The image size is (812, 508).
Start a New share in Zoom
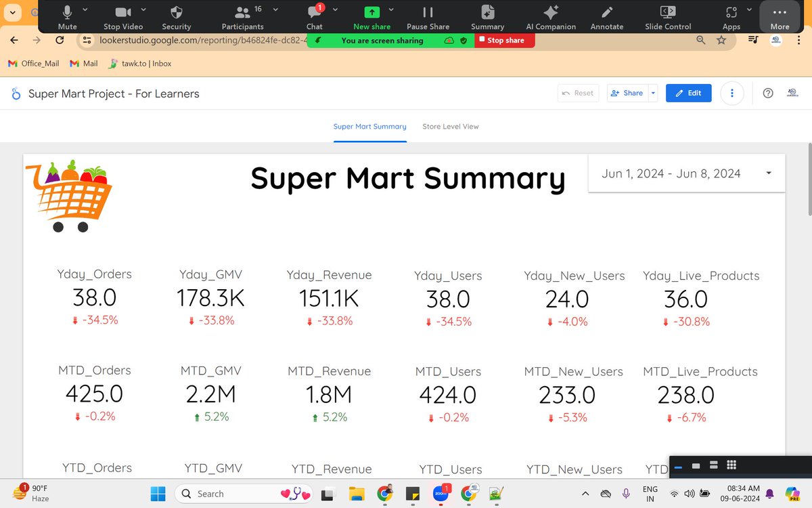371,16
